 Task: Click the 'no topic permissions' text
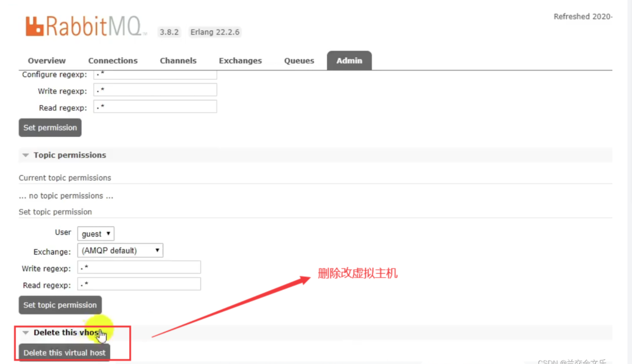point(66,196)
